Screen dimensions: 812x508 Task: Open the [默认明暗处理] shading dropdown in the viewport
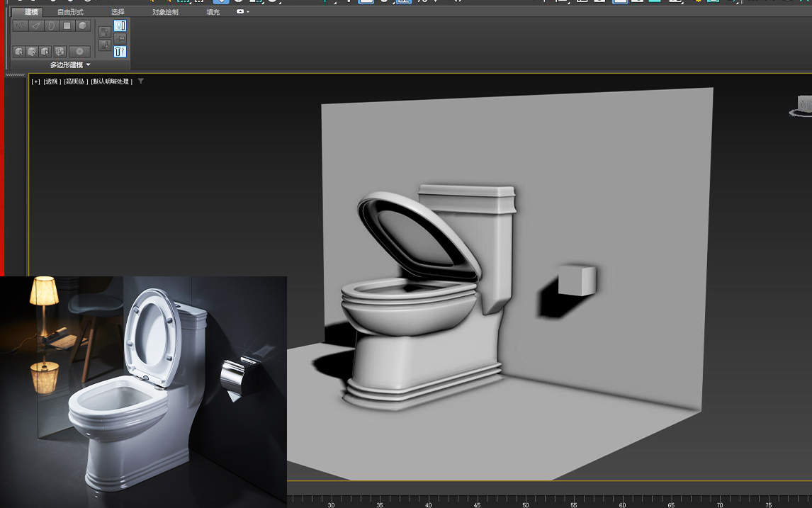click(x=111, y=81)
